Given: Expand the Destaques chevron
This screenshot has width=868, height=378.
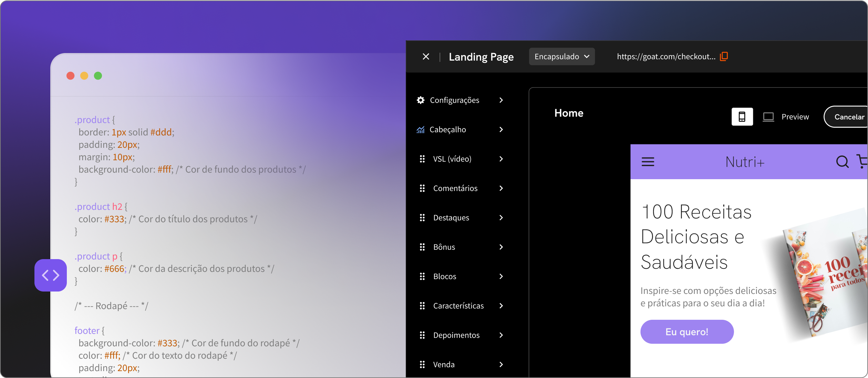Looking at the screenshot, I should coord(501,218).
